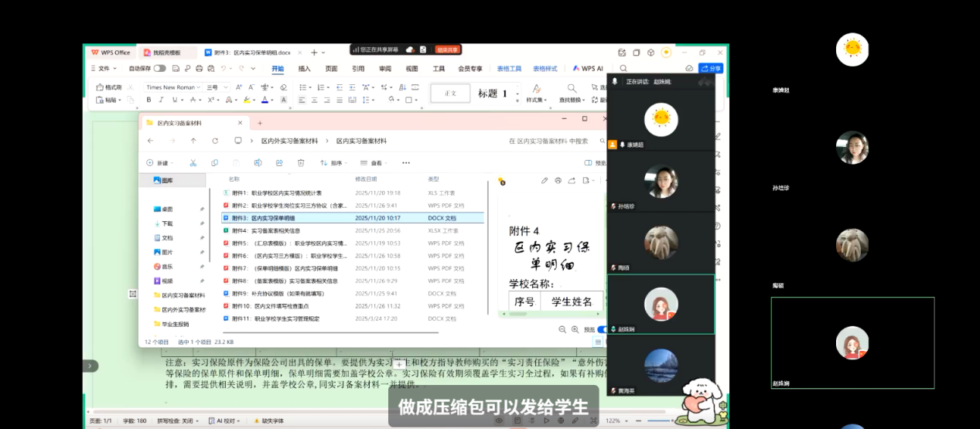Click the Bold formatting icon
Image resolution: width=980 pixels, height=429 pixels.
[149, 100]
